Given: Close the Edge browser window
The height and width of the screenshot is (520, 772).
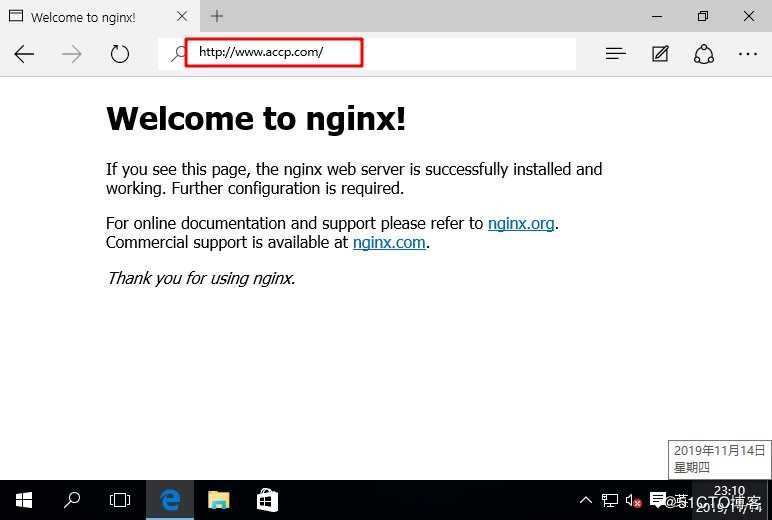Looking at the screenshot, I should 749,16.
